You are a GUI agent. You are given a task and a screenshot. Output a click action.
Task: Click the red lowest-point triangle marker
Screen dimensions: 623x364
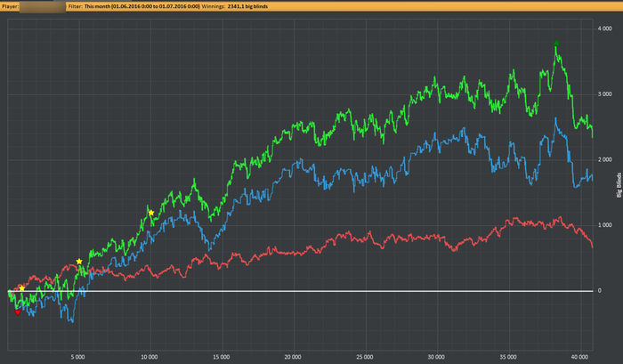coord(18,312)
